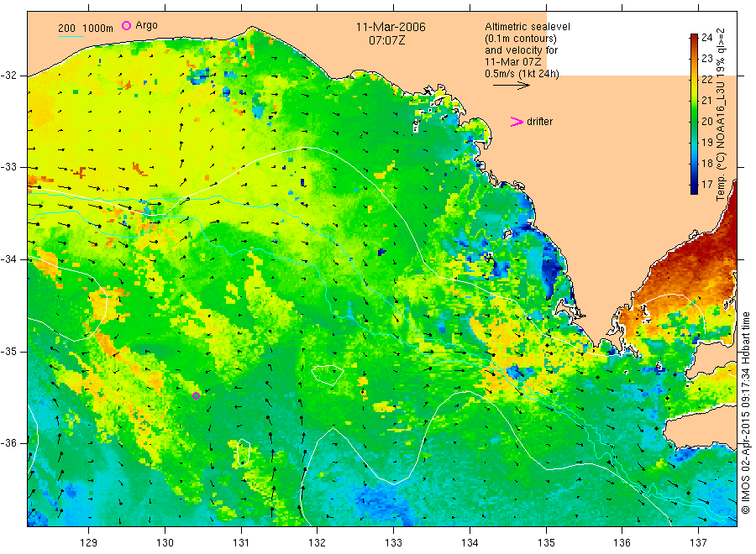Click the magenta Argo legend circle
Image resolution: width=756 pixels, height=554 pixels.
coord(126,25)
